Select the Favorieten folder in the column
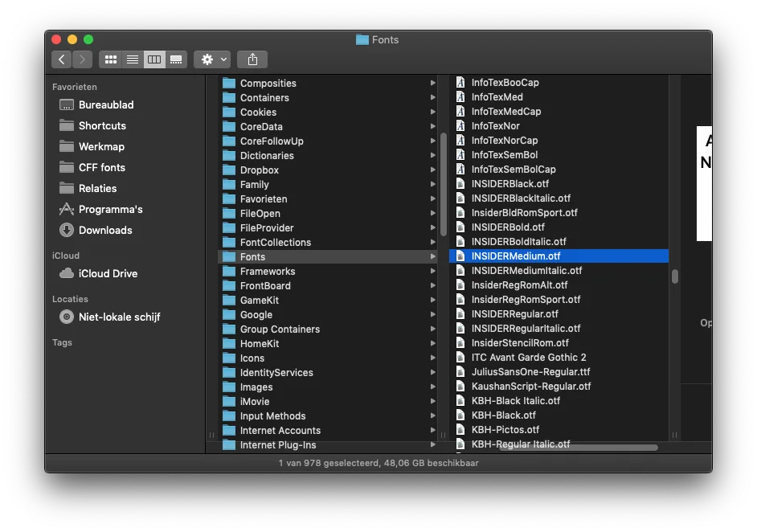Screen dimensions: 757x532 [329, 198]
